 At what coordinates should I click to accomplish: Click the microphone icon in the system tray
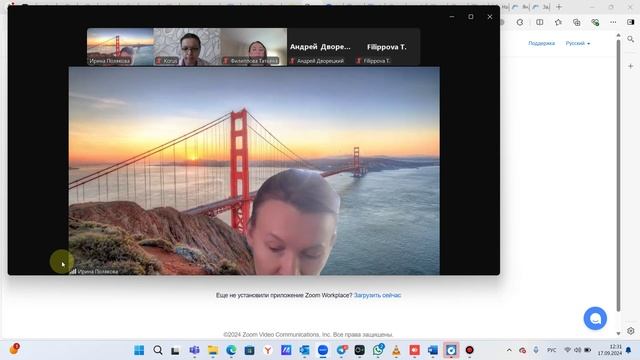(536, 350)
